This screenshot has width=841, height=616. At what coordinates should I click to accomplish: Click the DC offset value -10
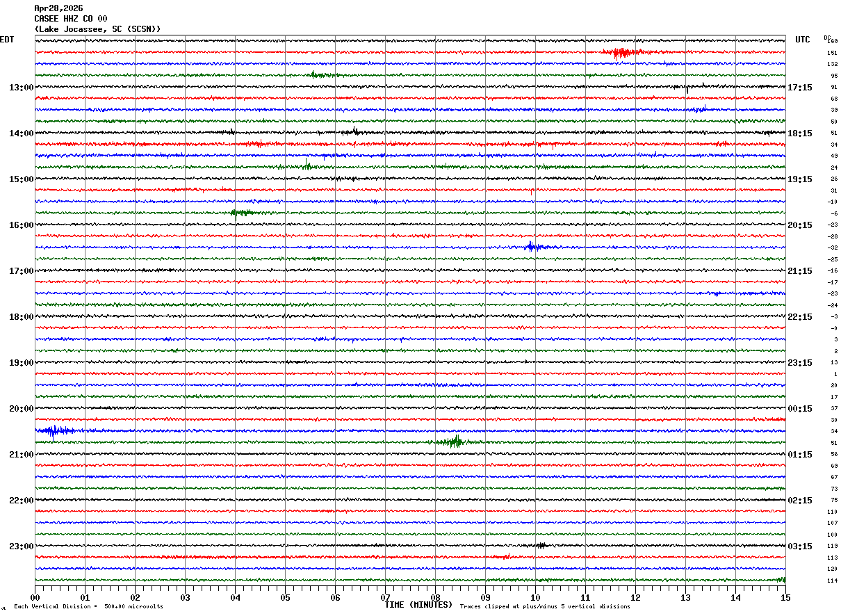click(832, 202)
